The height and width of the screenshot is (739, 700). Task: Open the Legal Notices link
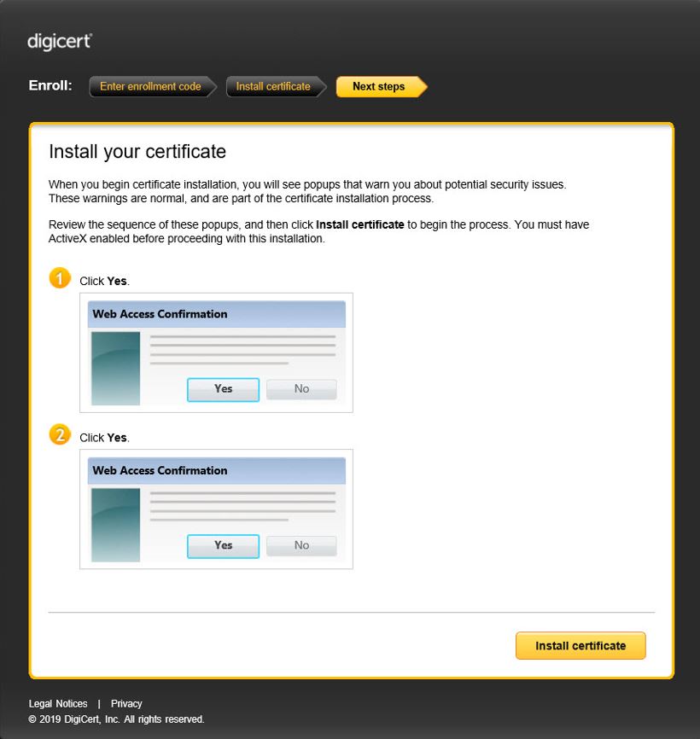[58, 704]
